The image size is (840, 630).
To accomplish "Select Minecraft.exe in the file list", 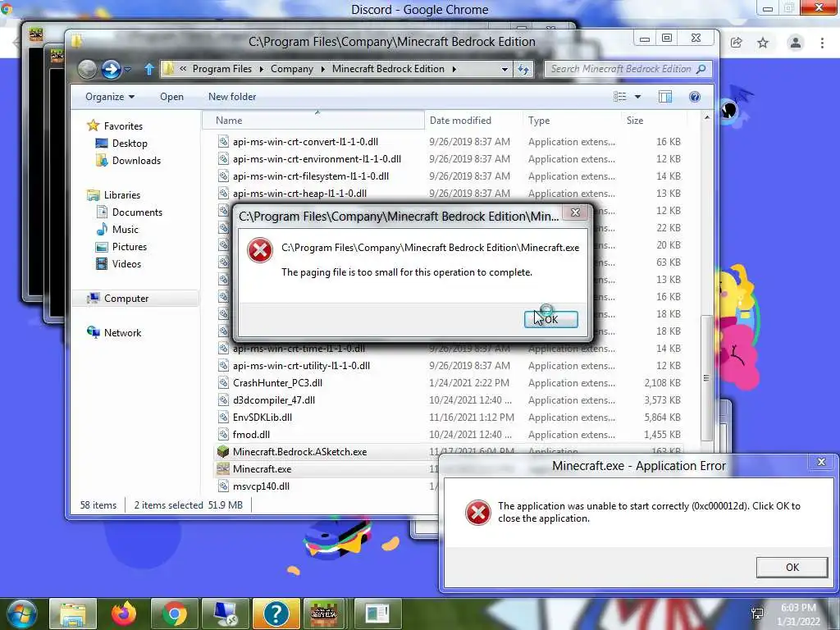I will (x=262, y=468).
